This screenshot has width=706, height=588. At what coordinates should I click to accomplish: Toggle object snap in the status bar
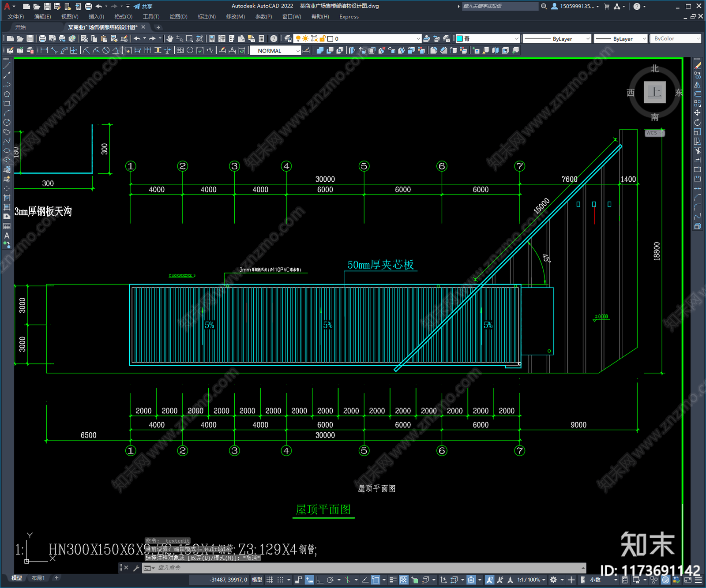click(376, 580)
